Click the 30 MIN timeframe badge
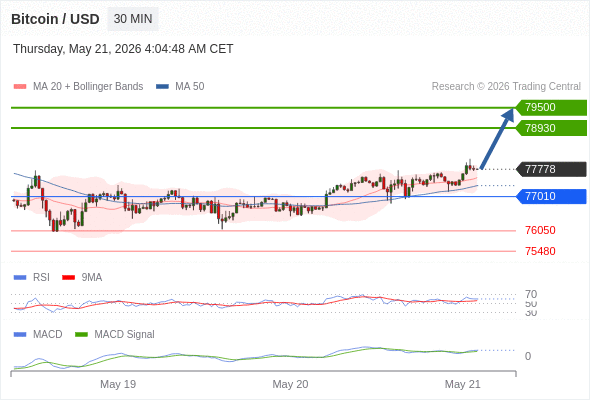Screen dimensions: 590x400 133,19
